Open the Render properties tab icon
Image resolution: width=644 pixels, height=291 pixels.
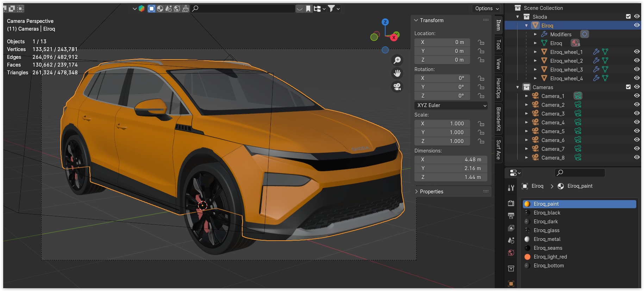[x=511, y=203]
